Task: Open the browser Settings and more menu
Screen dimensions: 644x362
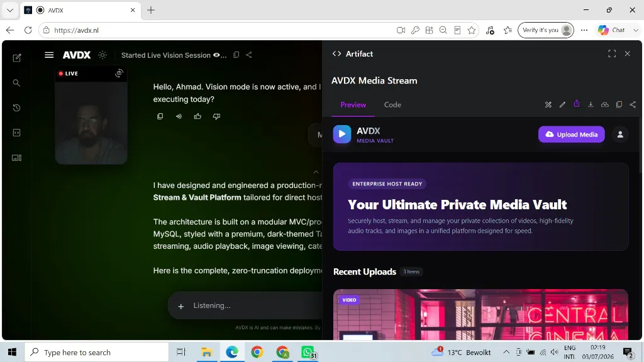Action: pos(584,30)
